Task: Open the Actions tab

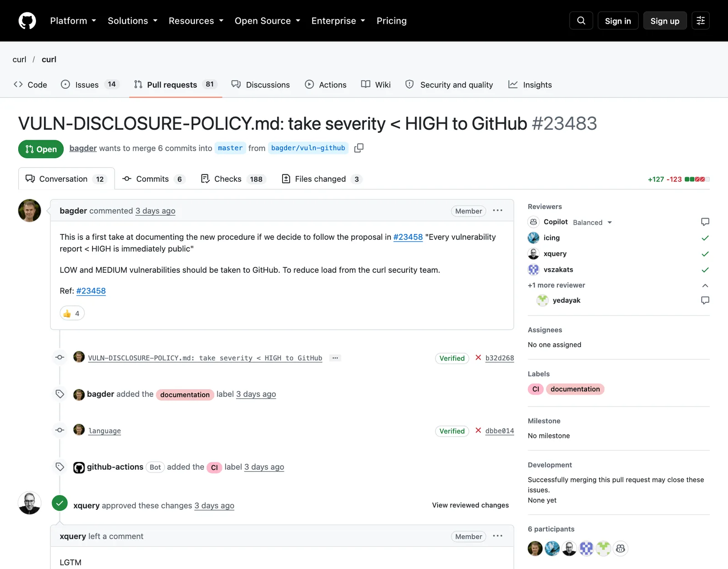Action: tap(326, 85)
